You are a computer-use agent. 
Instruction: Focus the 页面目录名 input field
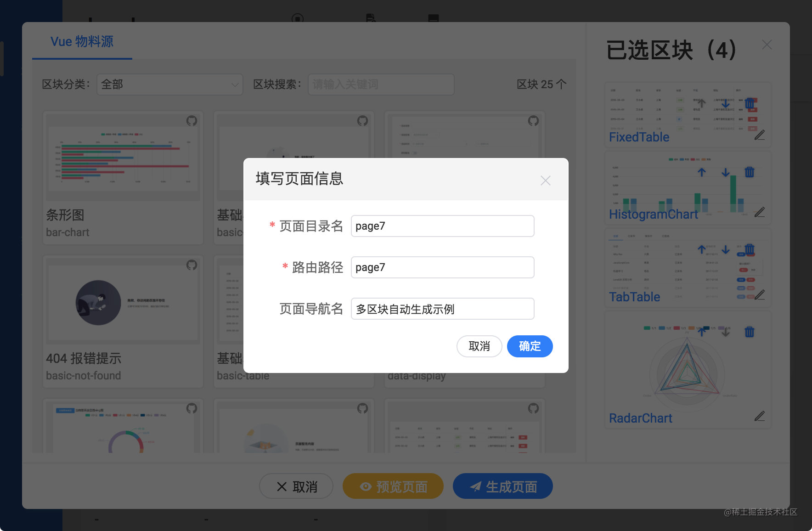pyautogui.click(x=442, y=226)
